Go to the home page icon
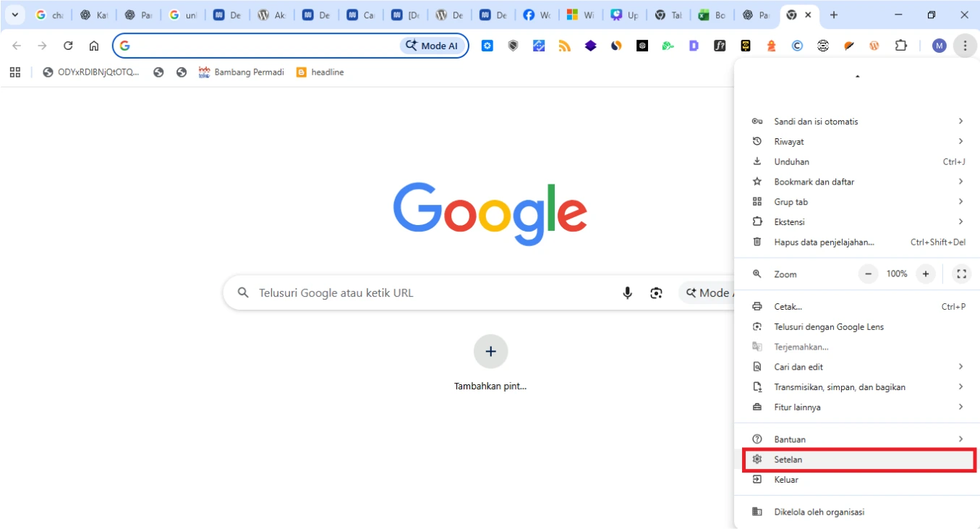The image size is (980, 529). click(x=94, y=46)
